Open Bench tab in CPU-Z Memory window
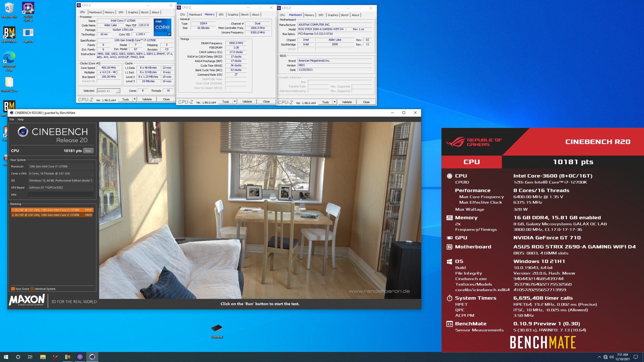 click(x=245, y=15)
